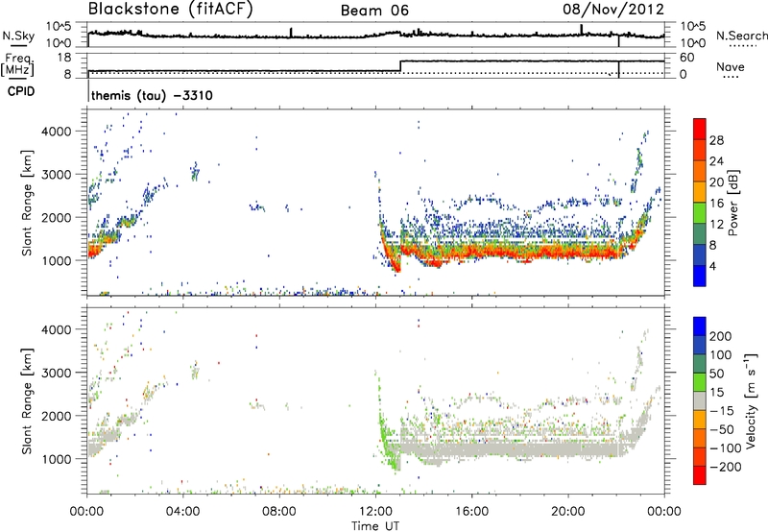Select 'themis (tau) -3310' text

(152, 95)
